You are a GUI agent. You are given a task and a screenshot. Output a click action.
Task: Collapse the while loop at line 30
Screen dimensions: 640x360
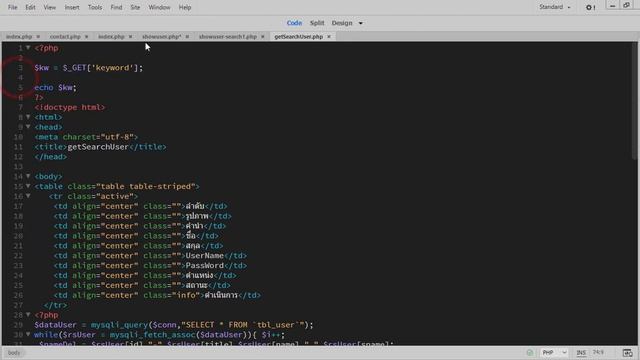coord(28,335)
